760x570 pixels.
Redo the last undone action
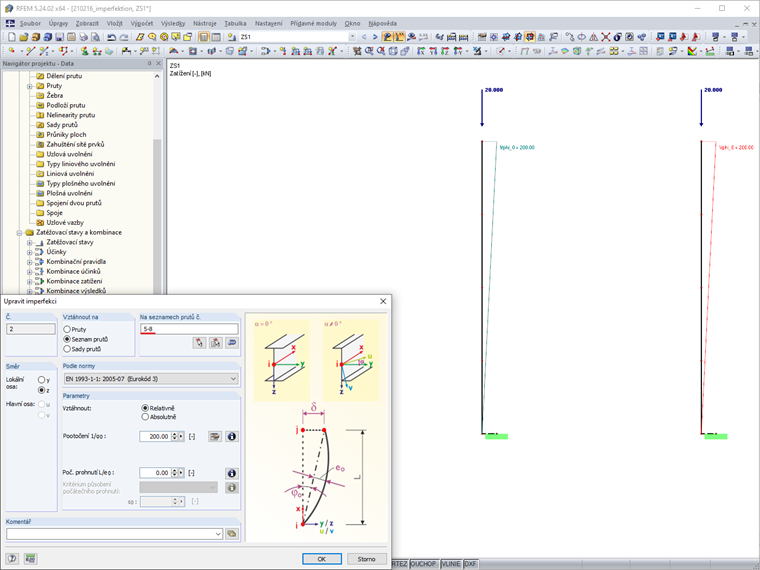click(124, 37)
